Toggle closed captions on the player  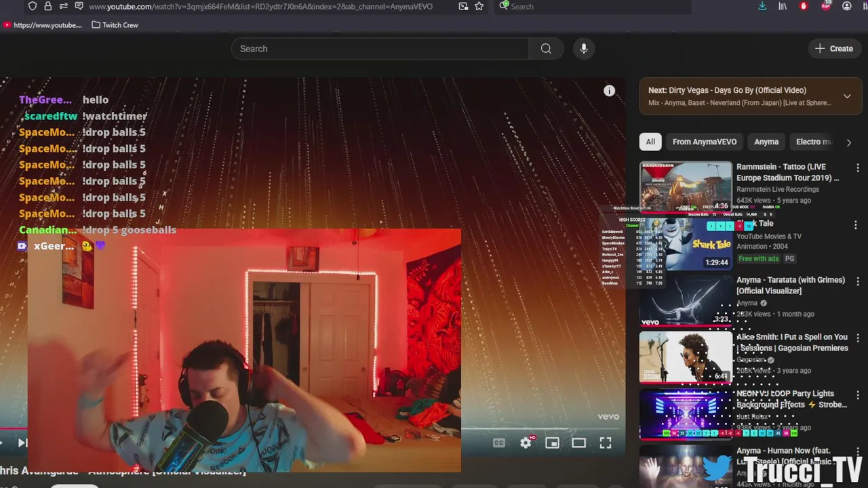[x=499, y=443]
